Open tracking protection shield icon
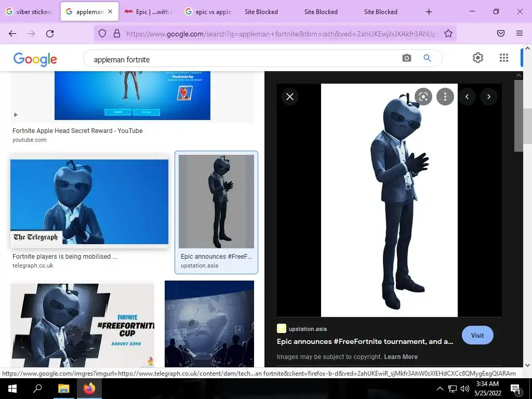The width and height of the screenshot is (532, 399). coord(102,33)
